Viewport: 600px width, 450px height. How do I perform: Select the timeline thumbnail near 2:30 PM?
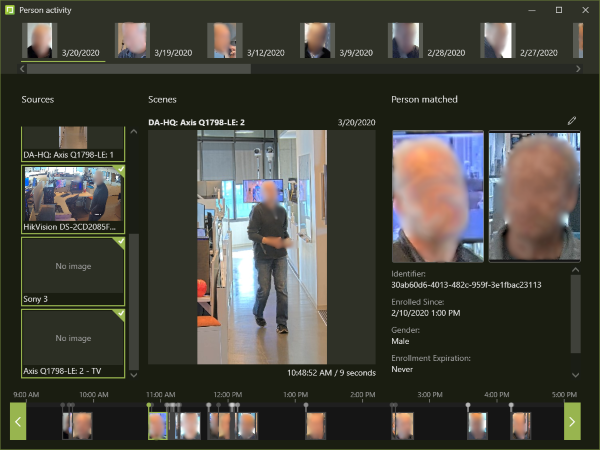tap(403, 426)
